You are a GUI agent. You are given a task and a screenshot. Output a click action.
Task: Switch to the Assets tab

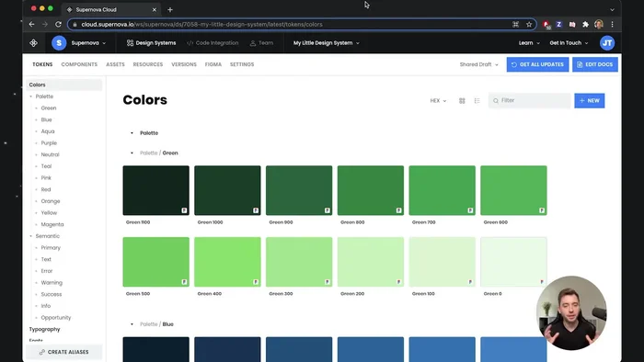tap(115, 64)
